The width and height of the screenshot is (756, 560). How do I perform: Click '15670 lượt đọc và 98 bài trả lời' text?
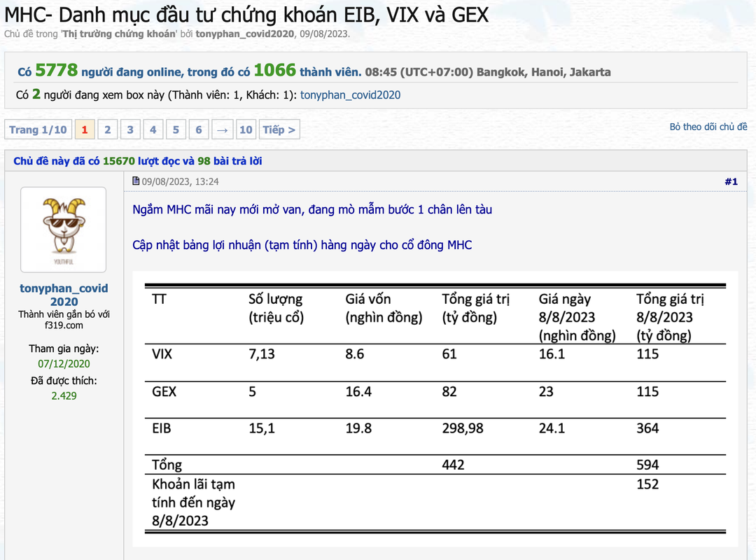click(182, 161)
